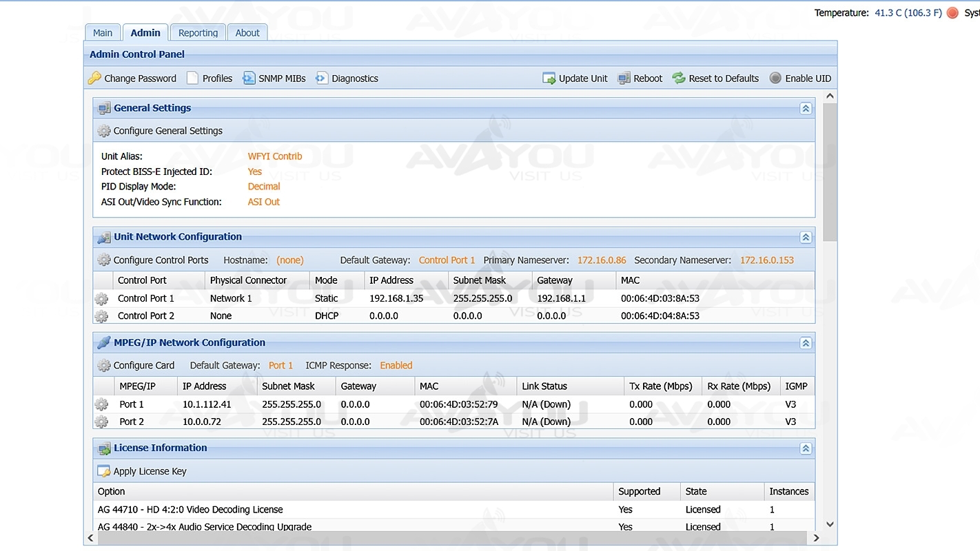The width and height of the screenshot is (980, 551).
Task: Click the Change Password key icon
Action: pyautogui.click(x=94, y=79)
